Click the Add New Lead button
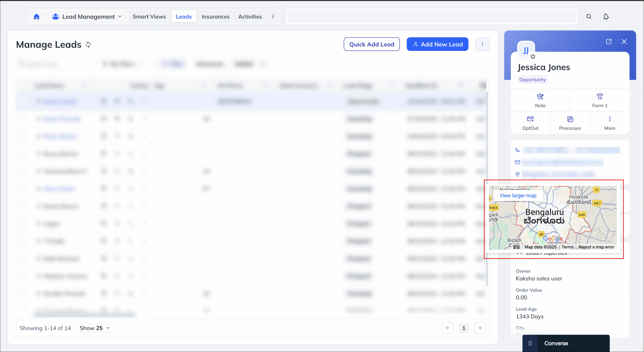 coord(437,44)
